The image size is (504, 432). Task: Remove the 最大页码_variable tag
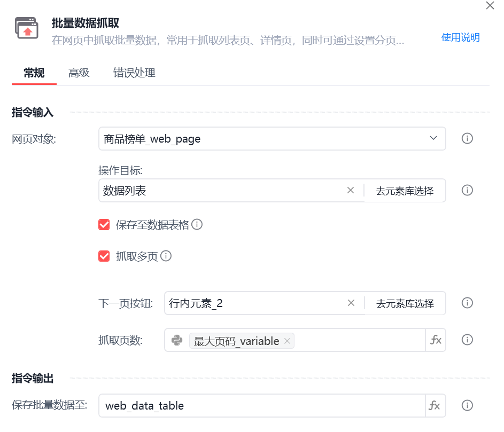(287, 341)
